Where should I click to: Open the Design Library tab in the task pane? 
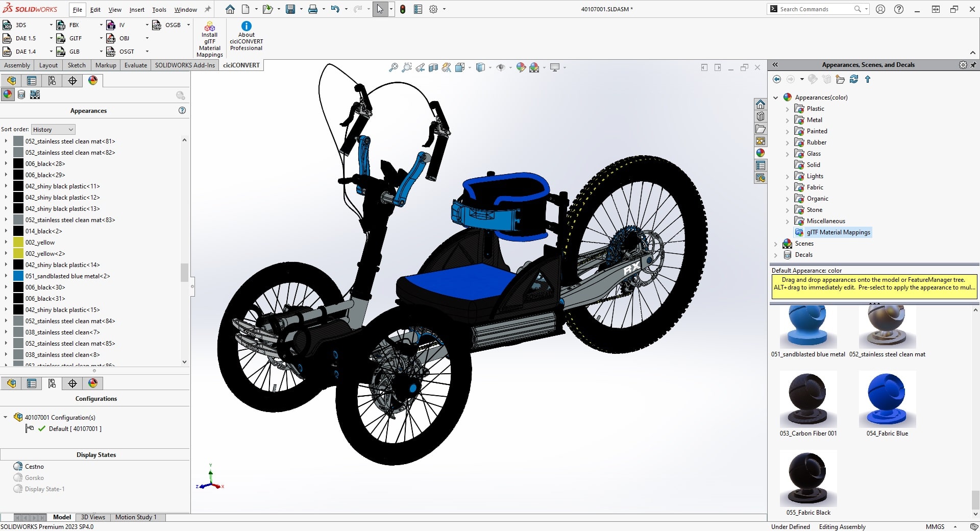(x=761, y=116)
